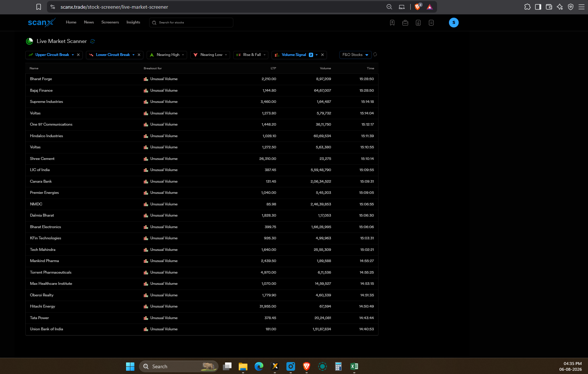Open Supreme Industries stock

47,102
